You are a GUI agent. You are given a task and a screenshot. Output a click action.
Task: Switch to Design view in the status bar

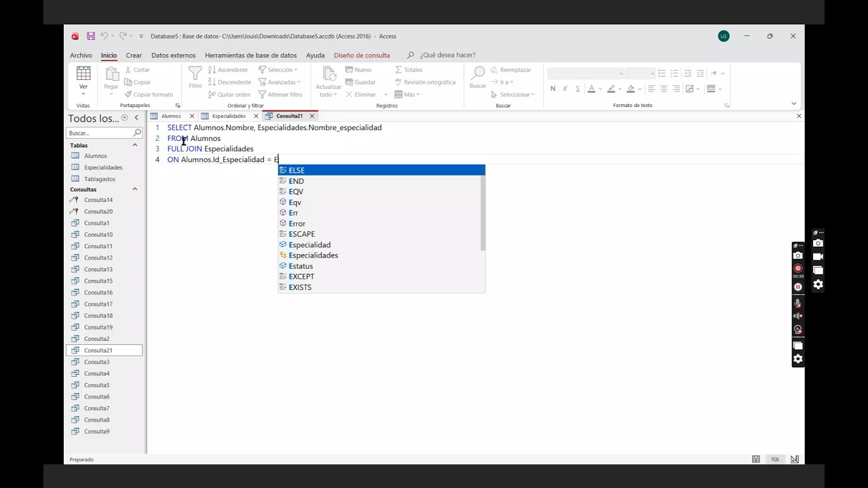point(795,460)
